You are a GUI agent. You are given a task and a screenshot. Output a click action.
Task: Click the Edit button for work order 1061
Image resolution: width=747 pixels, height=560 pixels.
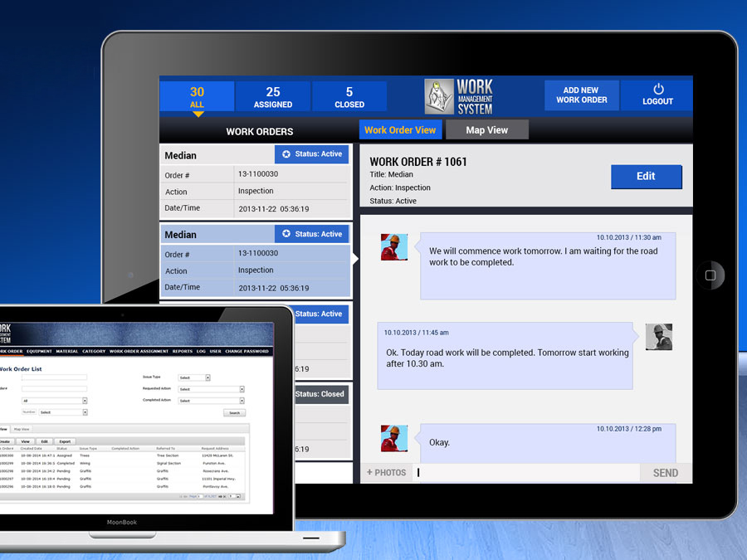click(x=646, y=177)
